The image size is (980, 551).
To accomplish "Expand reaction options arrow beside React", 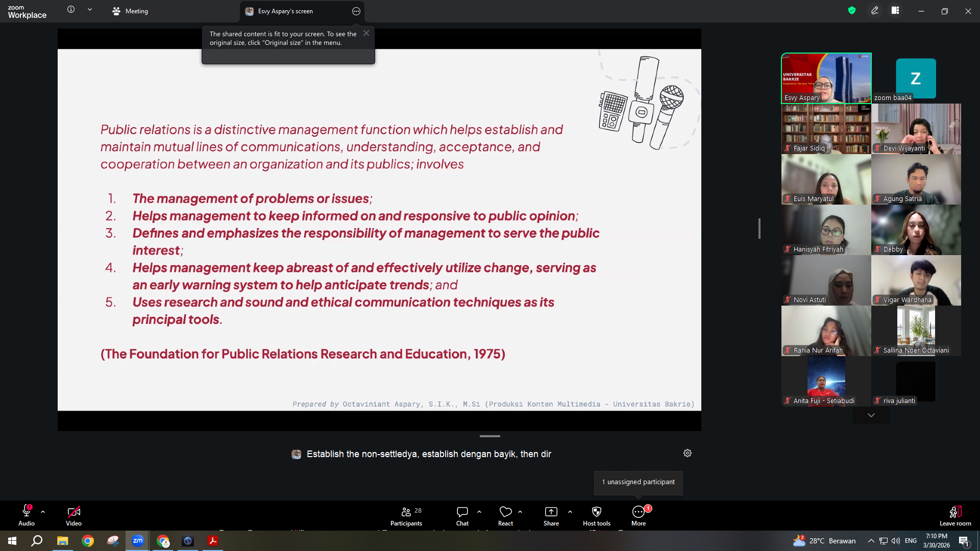I will pyautogui.click(x=520, y=512).
